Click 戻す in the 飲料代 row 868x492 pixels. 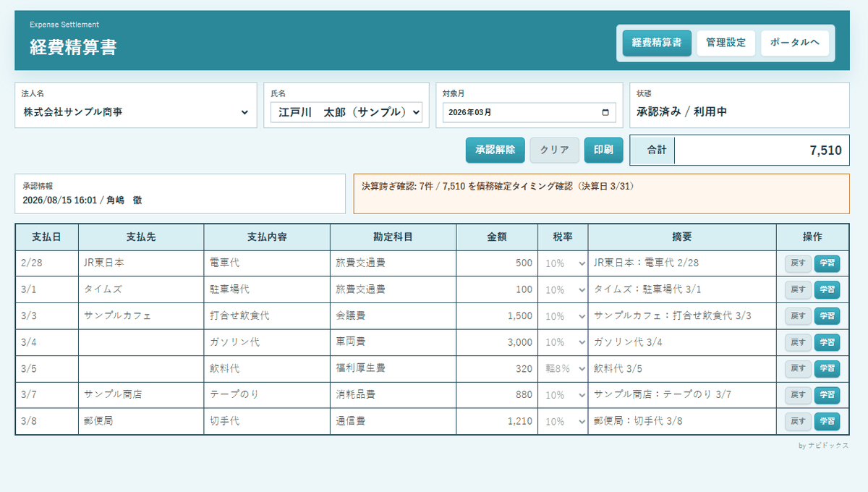coord(799,368)
